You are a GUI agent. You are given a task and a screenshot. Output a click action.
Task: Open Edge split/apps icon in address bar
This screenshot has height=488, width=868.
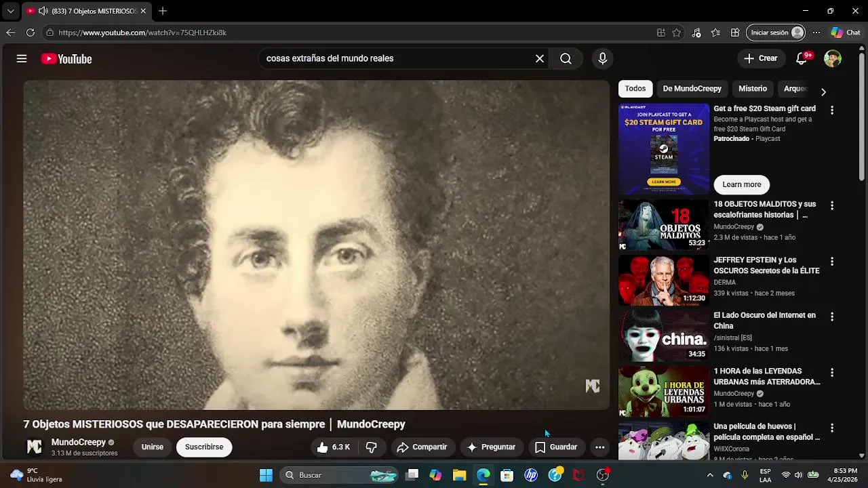[x=661, y=33]
